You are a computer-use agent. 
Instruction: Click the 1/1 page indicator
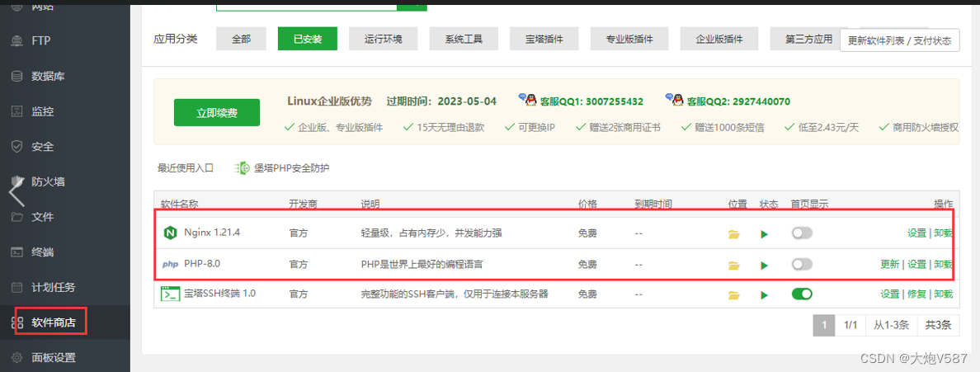(850, 325)
